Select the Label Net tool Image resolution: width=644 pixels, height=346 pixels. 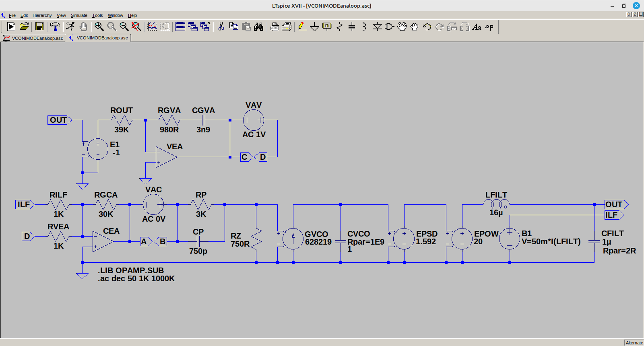point(327,27)
